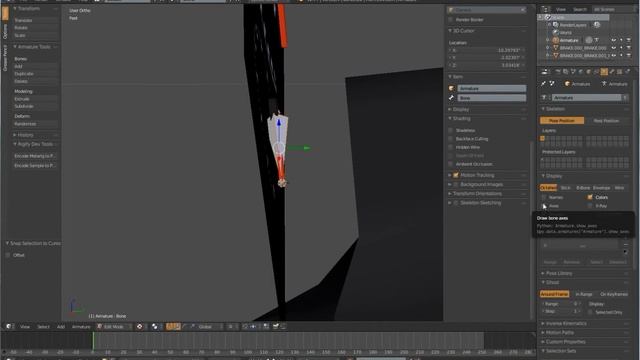
Task: Open the 3D viewport editor type selector
Action: 9,327
